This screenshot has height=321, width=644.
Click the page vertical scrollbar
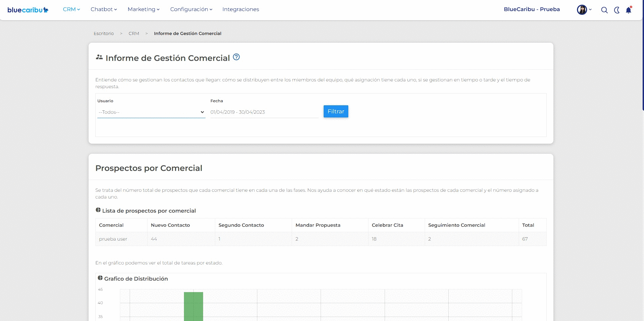pyautogui.click(x=643, y=56)
